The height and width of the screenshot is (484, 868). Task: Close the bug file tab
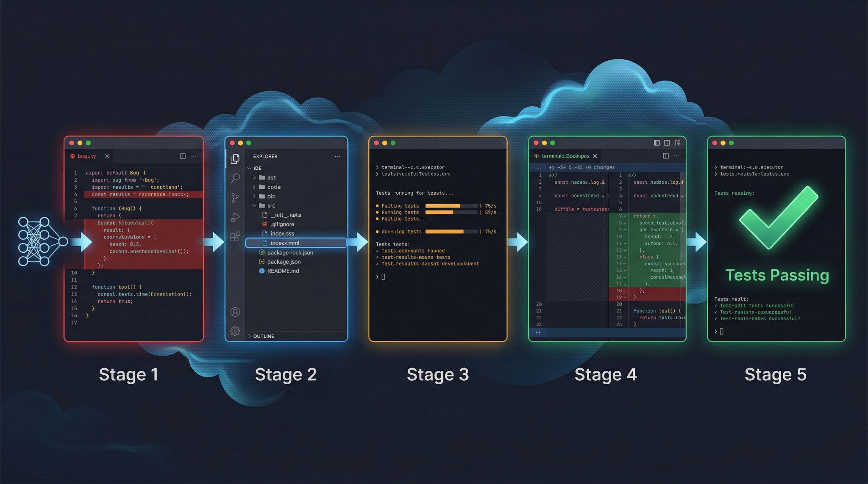(107, 156)
